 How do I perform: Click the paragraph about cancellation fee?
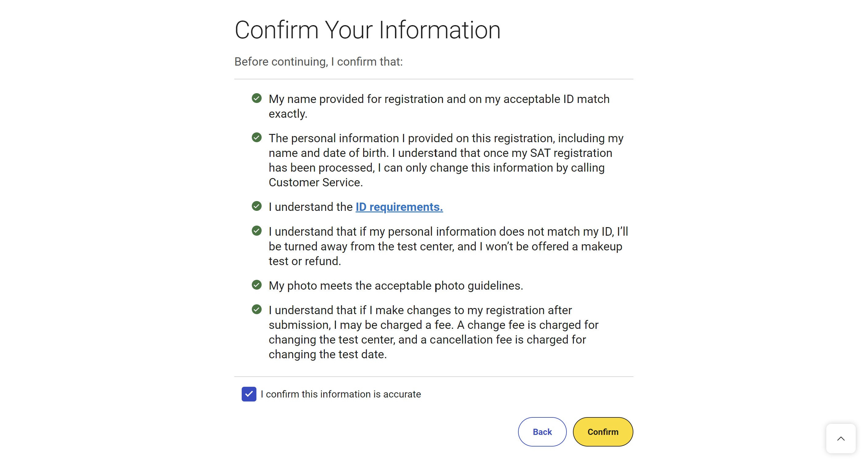pyautogui.click(x=433, y=332)
